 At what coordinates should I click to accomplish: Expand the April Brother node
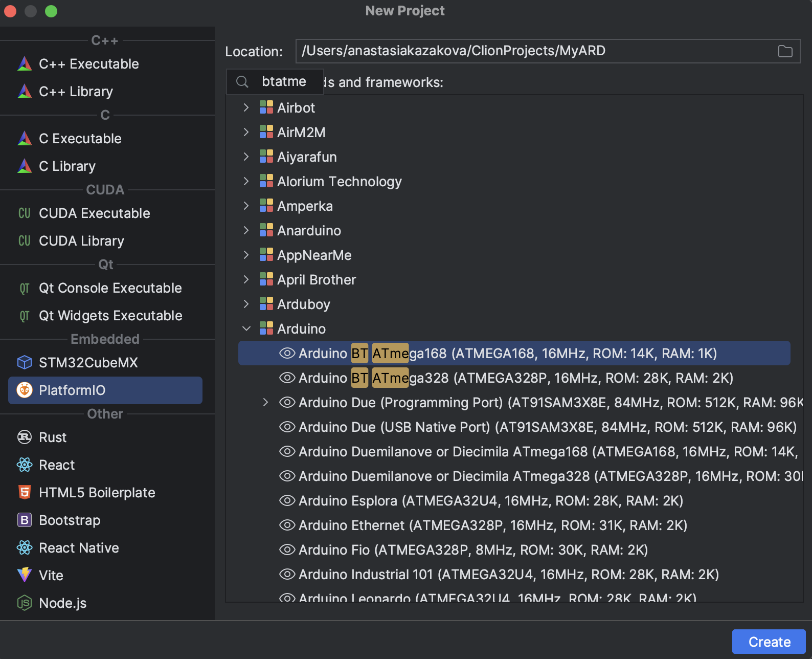click(x=246, y=279)
